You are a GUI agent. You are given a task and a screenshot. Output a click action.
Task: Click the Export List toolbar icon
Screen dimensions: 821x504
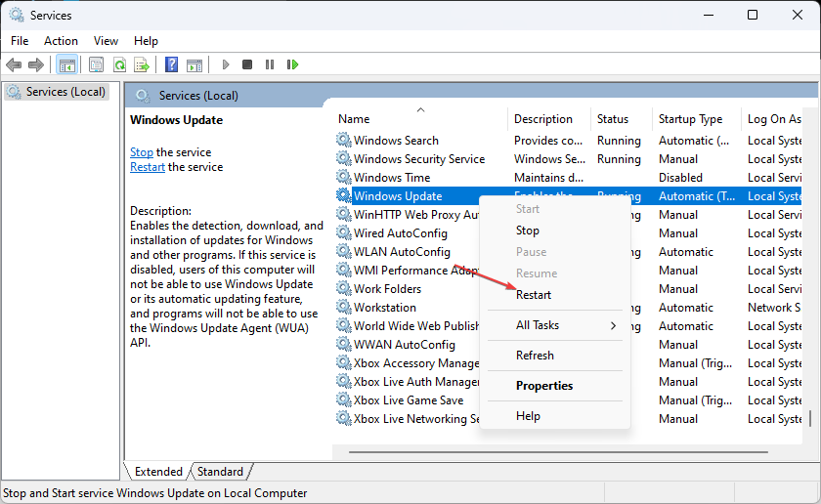coord(142,64)
